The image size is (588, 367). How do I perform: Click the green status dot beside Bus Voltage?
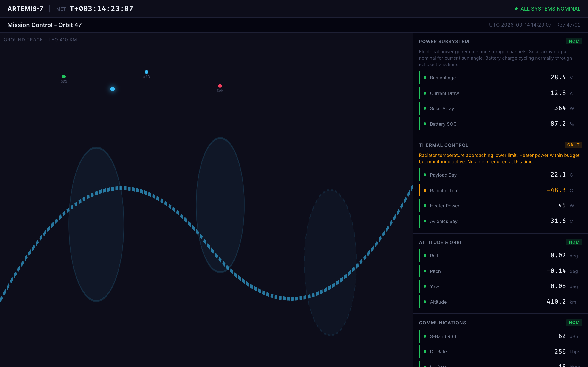tap(425, 78)
